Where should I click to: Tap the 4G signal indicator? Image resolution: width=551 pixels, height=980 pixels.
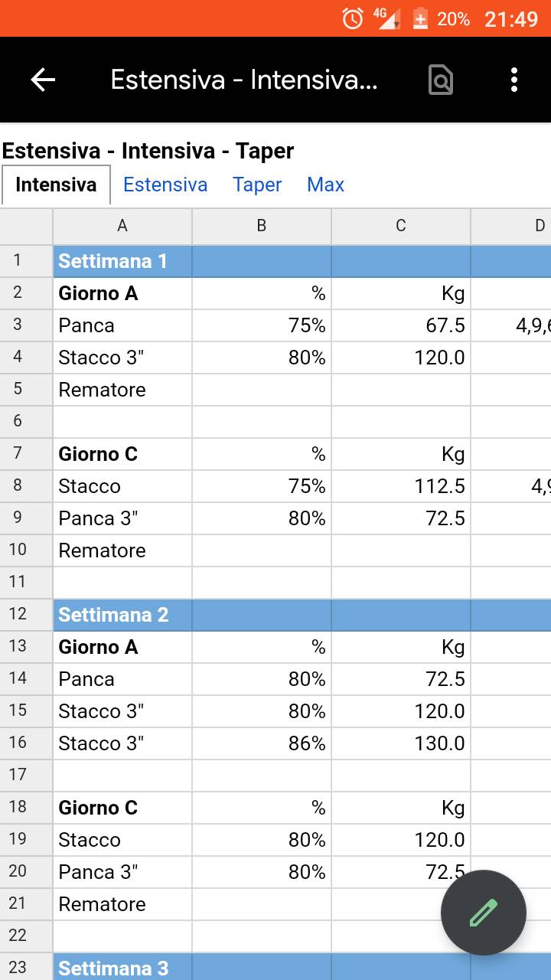pos(388,18)
